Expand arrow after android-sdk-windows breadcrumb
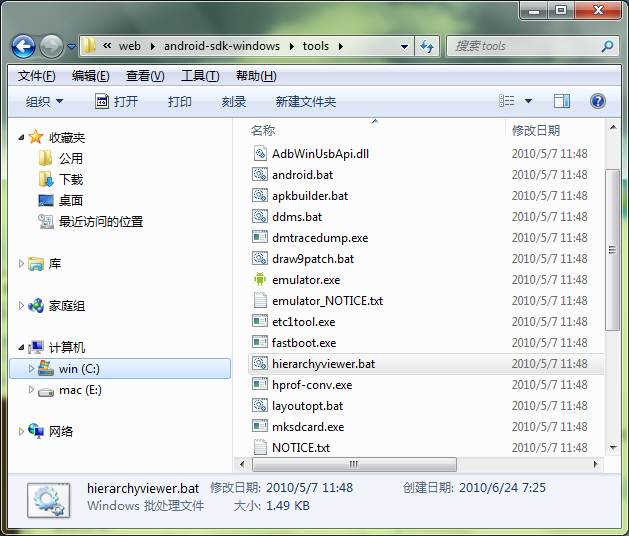This screenshot has width=629, height=536. coord(292,47)
